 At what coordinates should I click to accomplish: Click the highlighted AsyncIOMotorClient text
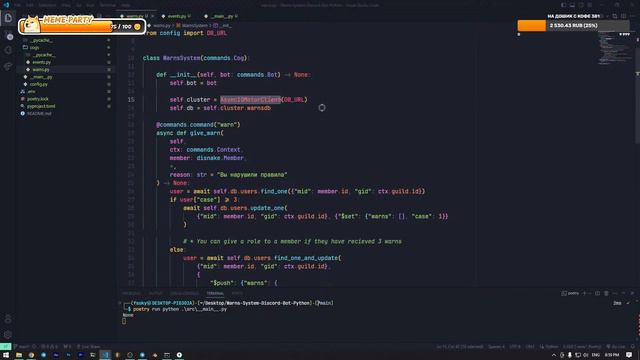coord(250,100)
